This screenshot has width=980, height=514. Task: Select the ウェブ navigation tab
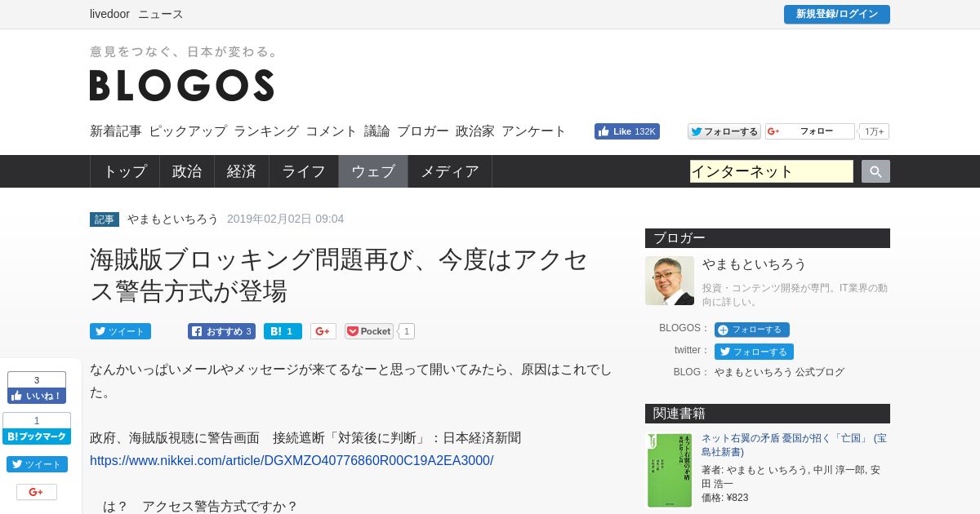(373, 171)
